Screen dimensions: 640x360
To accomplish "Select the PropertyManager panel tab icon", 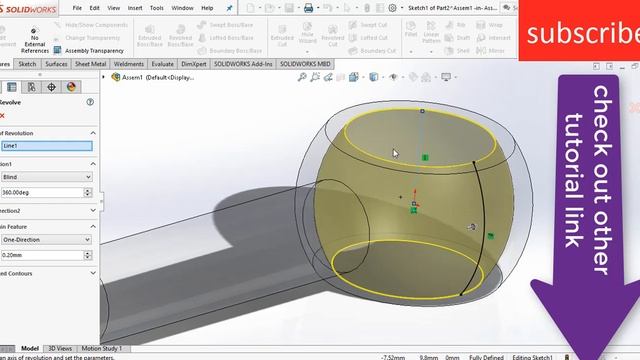I will 12,87.
